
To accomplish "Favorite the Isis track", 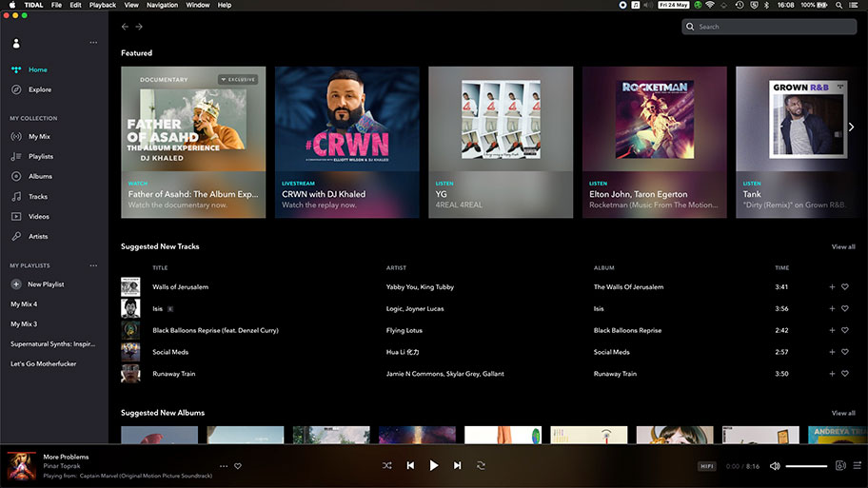I will point(845,309).
